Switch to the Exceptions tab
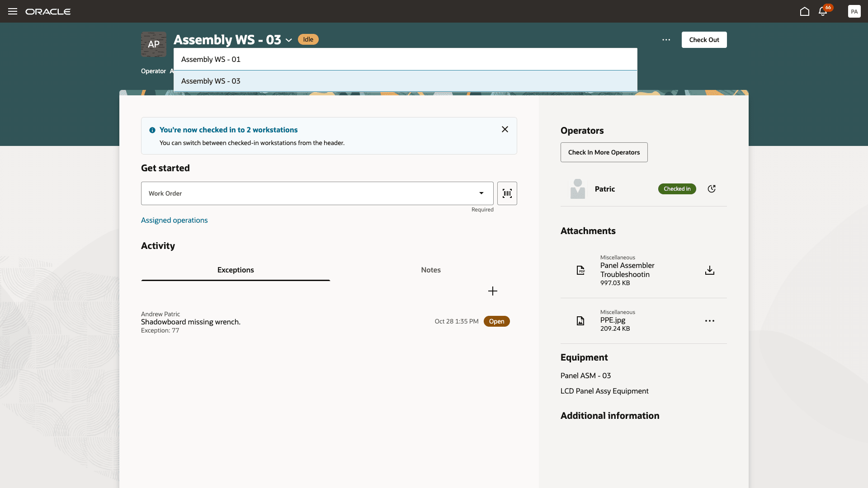The image size is (868, 488). point(236,270)
